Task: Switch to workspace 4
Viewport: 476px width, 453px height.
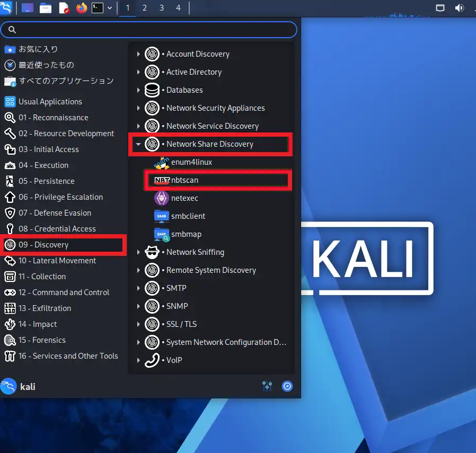Action: click(178, 8)
